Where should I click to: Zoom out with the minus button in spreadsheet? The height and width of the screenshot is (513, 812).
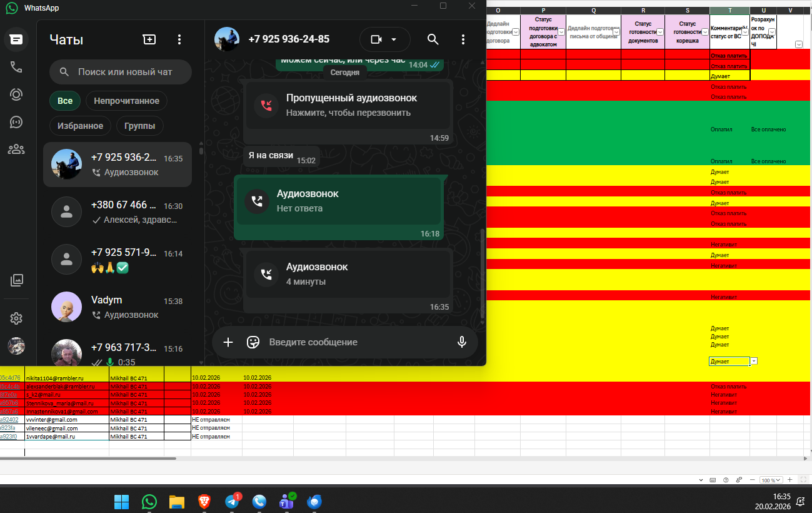coord(753,480)
